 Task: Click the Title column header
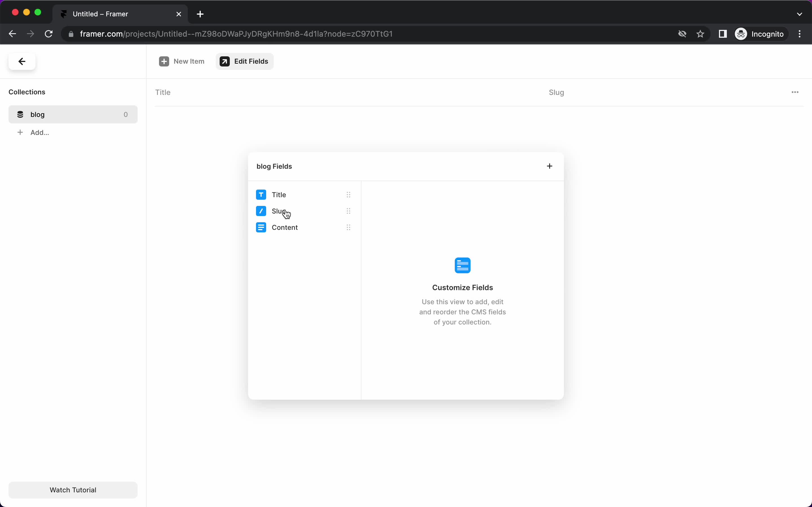coord(162,92)
